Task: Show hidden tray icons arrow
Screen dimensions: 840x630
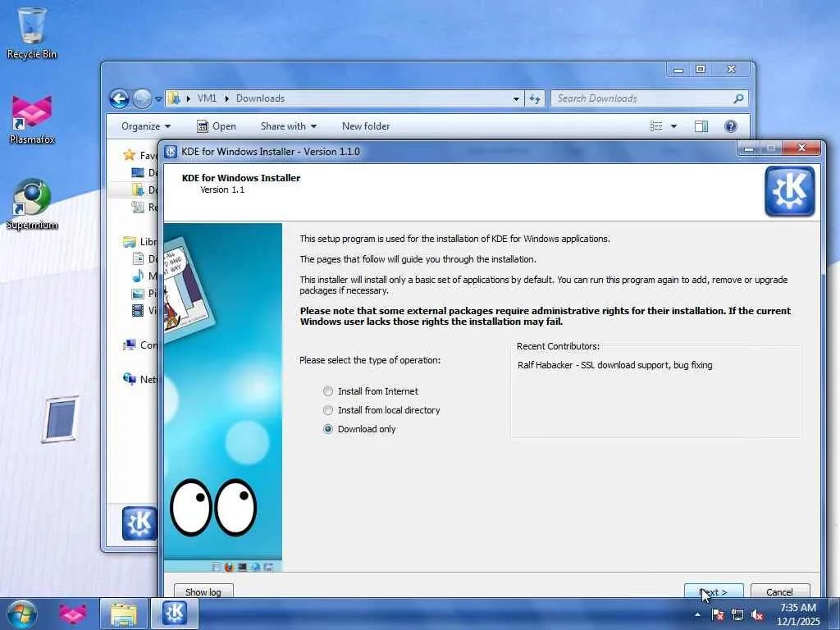Action: pyautogui.click(x=697, y=615)
